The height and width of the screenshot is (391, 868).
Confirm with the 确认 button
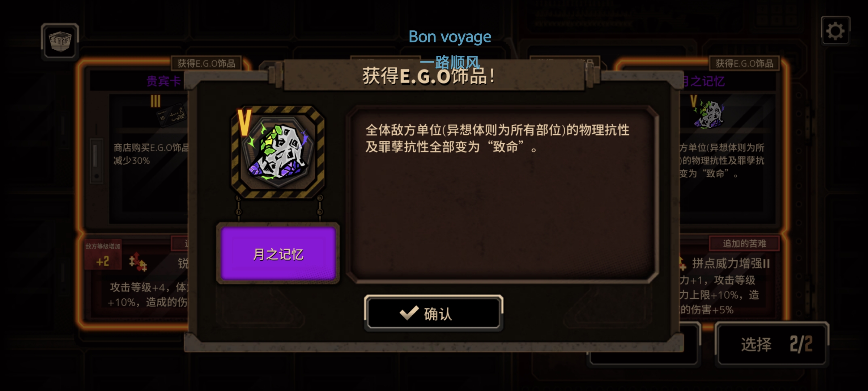(434, 314)
